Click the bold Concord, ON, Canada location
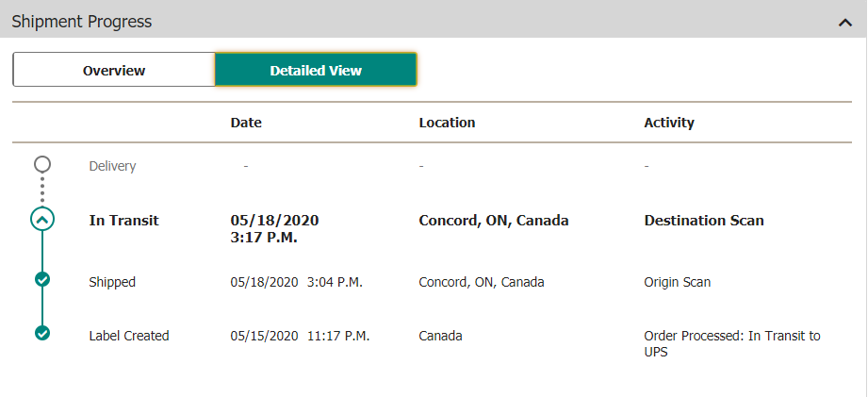This screenshot has width=868, height=397. 494,221
